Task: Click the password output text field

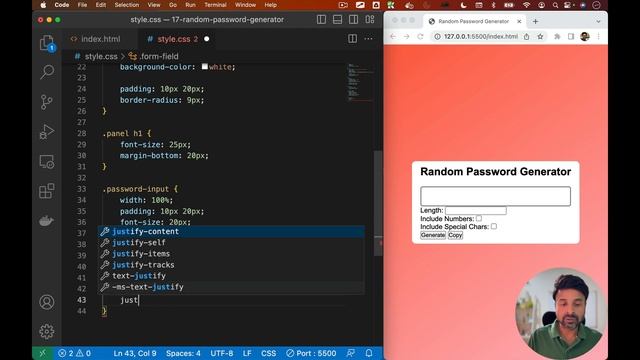Action: click(495, 196)
